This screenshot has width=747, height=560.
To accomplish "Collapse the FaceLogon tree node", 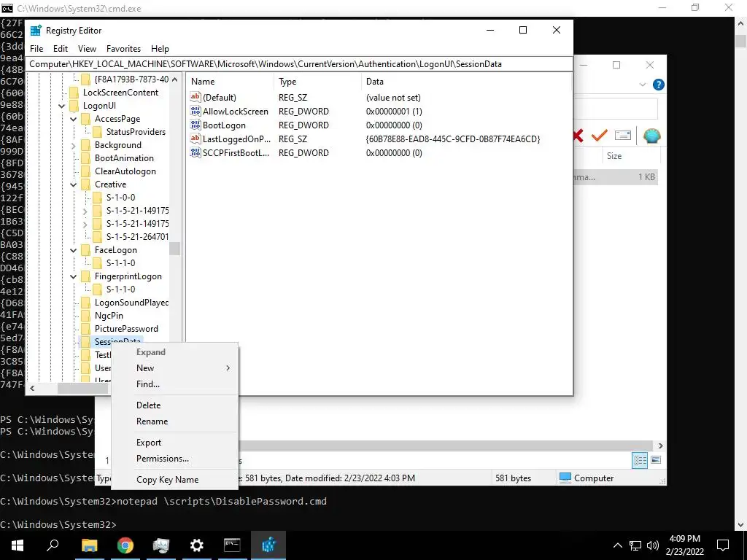I will (x=74, y=251).
